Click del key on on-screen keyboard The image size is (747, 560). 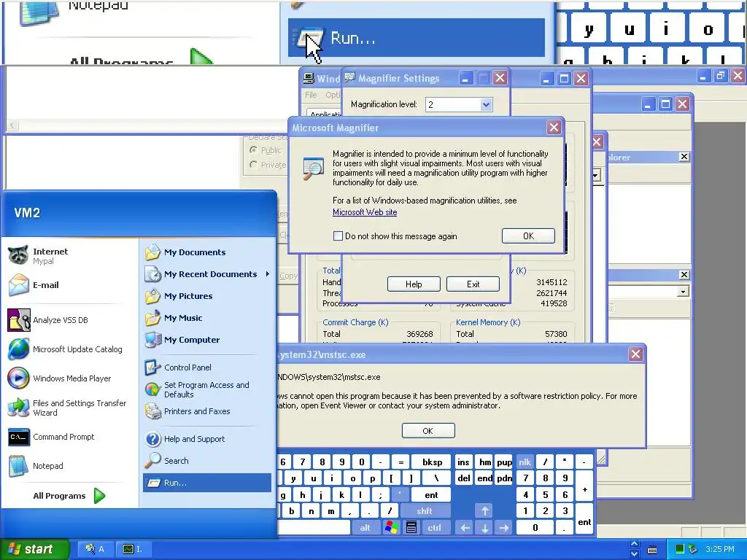click(463, 478)
